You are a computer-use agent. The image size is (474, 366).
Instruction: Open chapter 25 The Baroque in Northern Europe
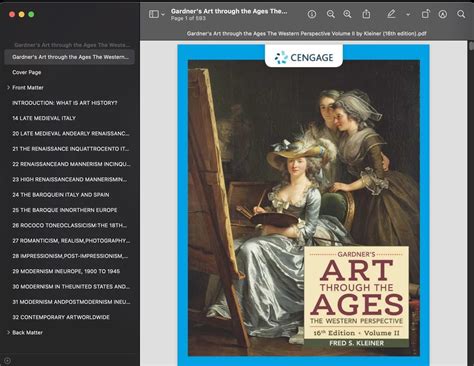(65, 210)
